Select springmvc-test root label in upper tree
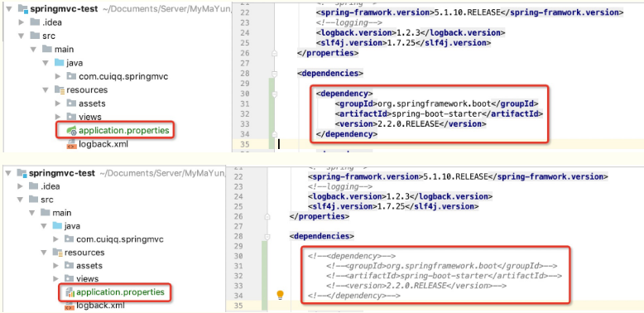 pyautogui.click(x=64, y=9)
